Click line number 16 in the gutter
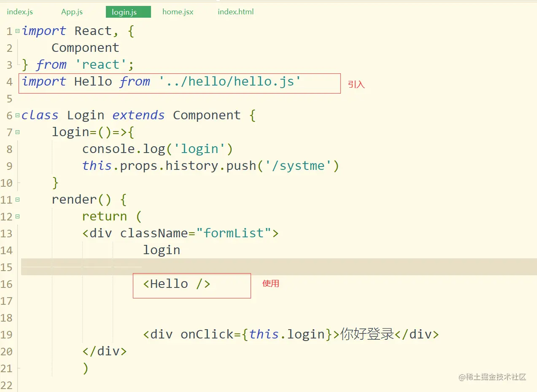Screen dimensions: 537x392 click(7, 284)
